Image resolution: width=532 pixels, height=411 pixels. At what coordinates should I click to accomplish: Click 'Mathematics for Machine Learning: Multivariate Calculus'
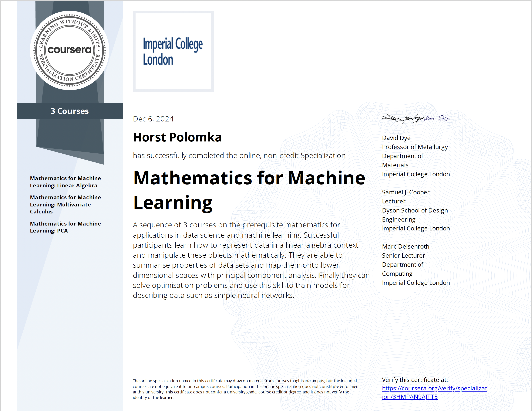click(65, 205)
